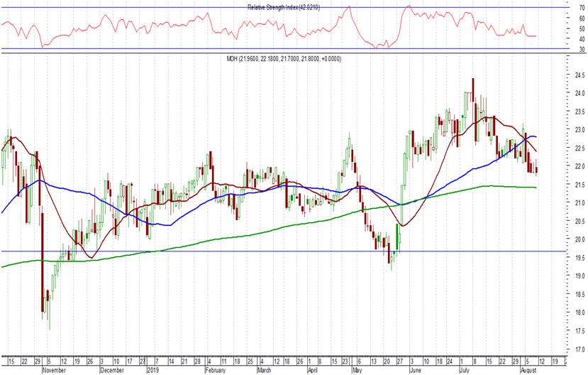Select the 2019 year label
This screenshot has width=588, height=375.
tap(152, 371)
